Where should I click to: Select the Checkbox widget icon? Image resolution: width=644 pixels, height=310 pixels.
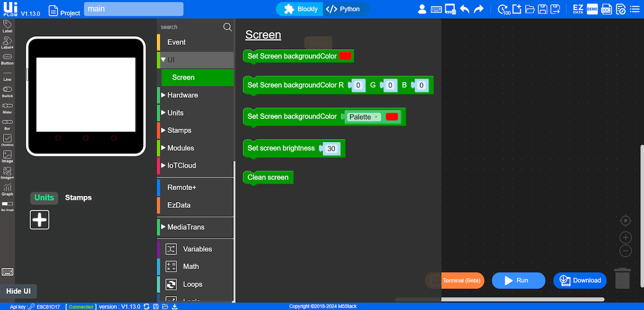[7, 140]
